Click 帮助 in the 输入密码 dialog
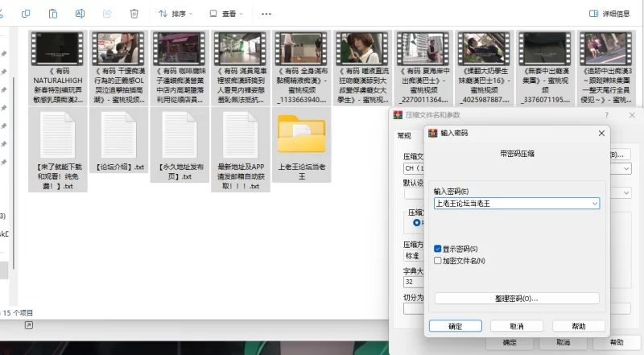Screen dimensions: 644x355 (579, 326)
